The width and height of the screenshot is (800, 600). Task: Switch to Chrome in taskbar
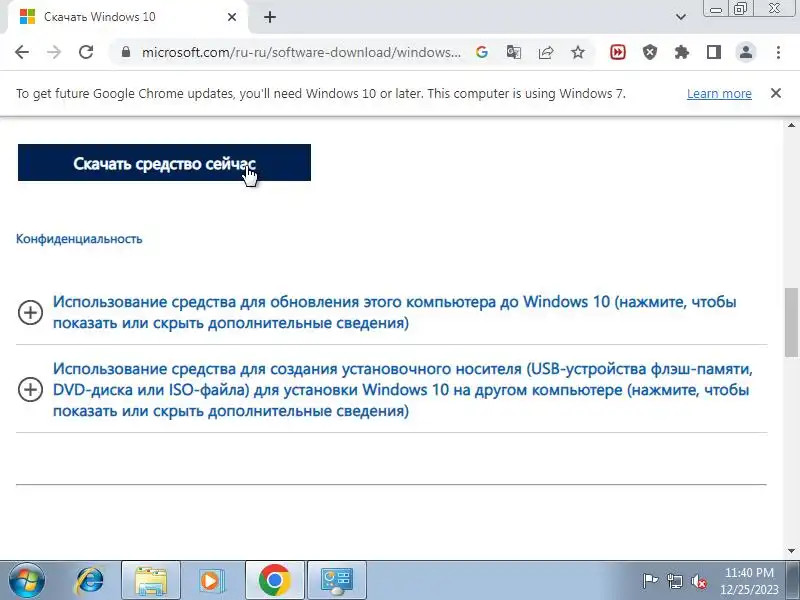[x=274, y=580]
